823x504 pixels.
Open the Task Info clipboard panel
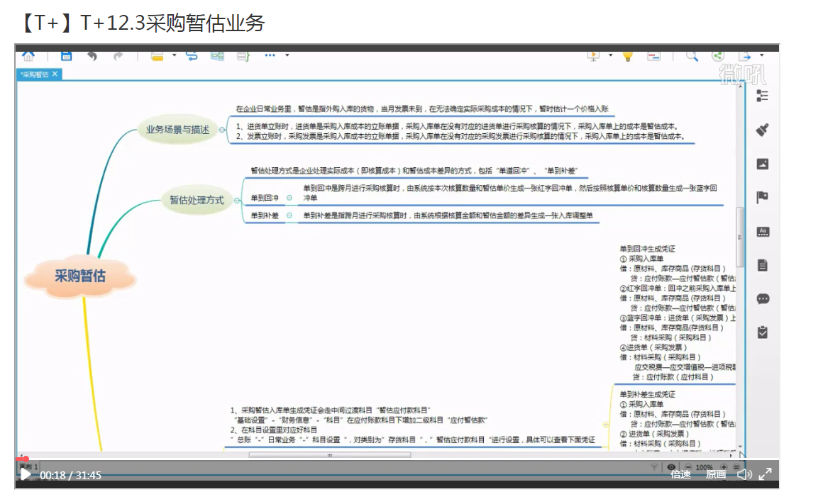point(763,332)
